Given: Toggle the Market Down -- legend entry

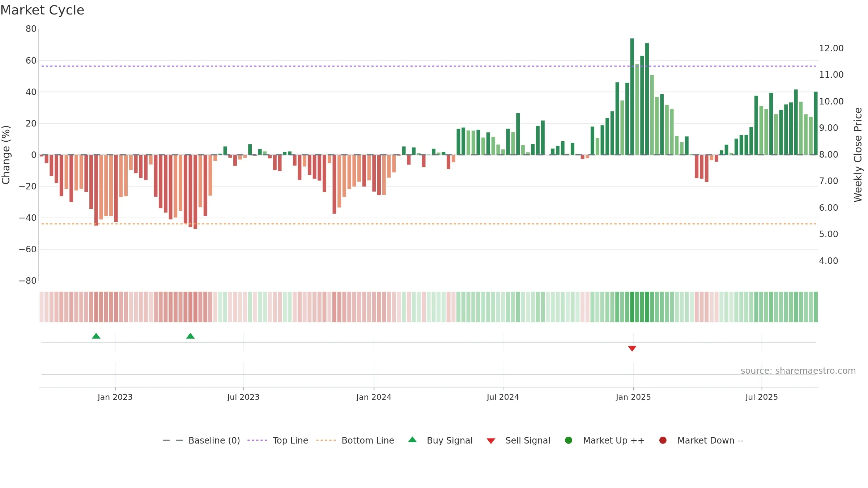Looking at the screenshot, I should coord(701,440).
